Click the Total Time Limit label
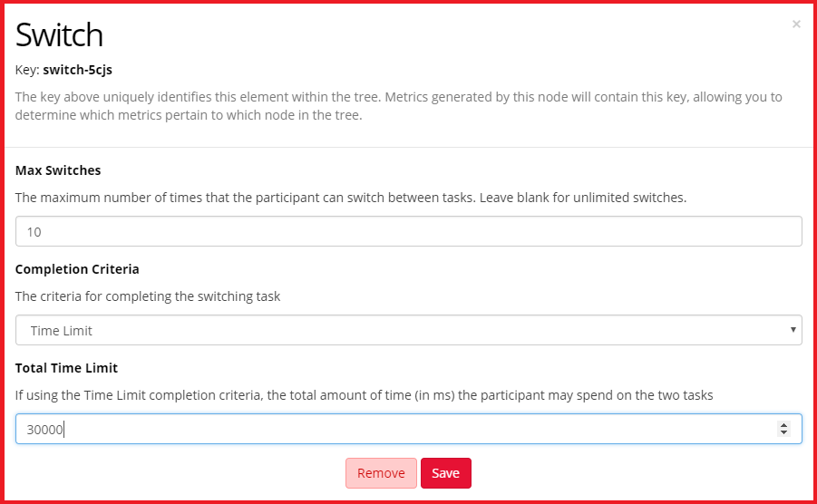817x504 pixels. (66, 368)
